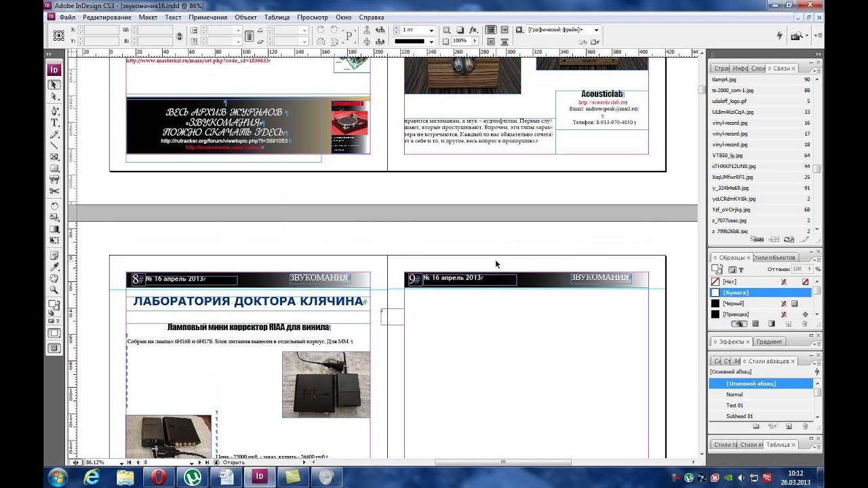Select the Pen tool
The height and width of the screenshot is (488, 868).
click(x=54, y=110)
